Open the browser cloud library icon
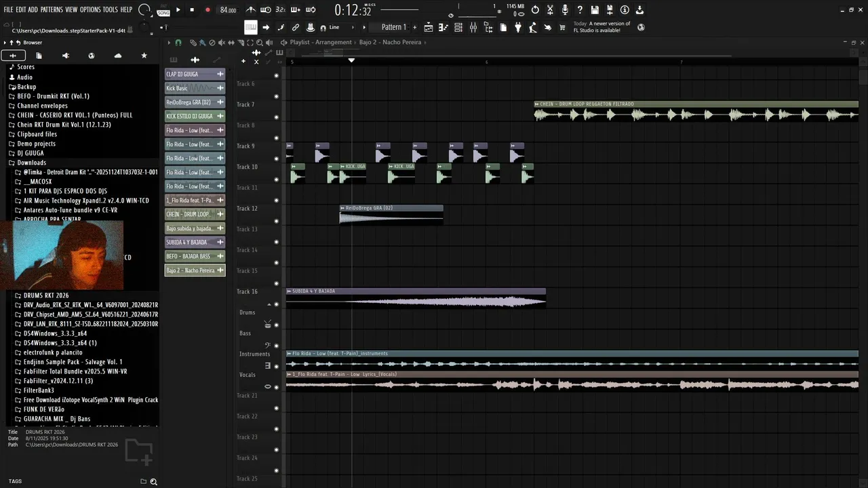The width and height of the screenshot is (868, 488). pyautogui.click(x=118, y=56)
